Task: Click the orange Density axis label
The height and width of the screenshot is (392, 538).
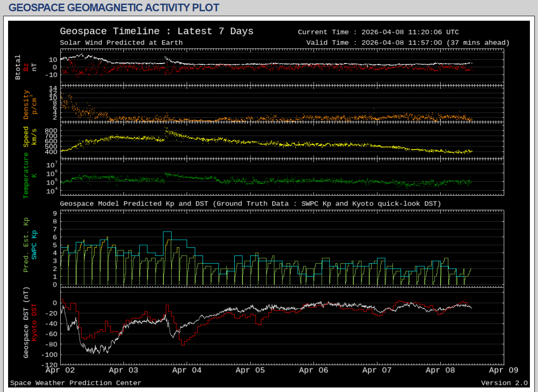Action: (x=26, y=105)
